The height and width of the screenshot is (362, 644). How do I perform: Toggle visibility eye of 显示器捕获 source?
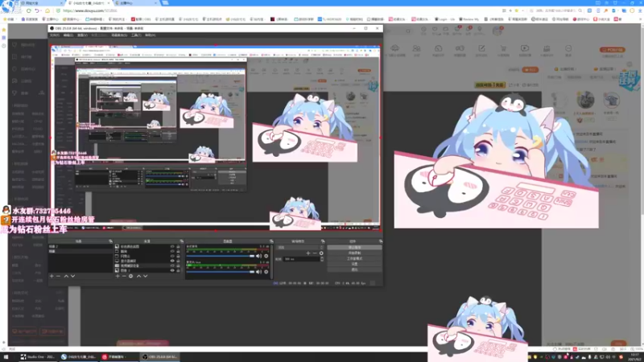click(x=172, y=261)
